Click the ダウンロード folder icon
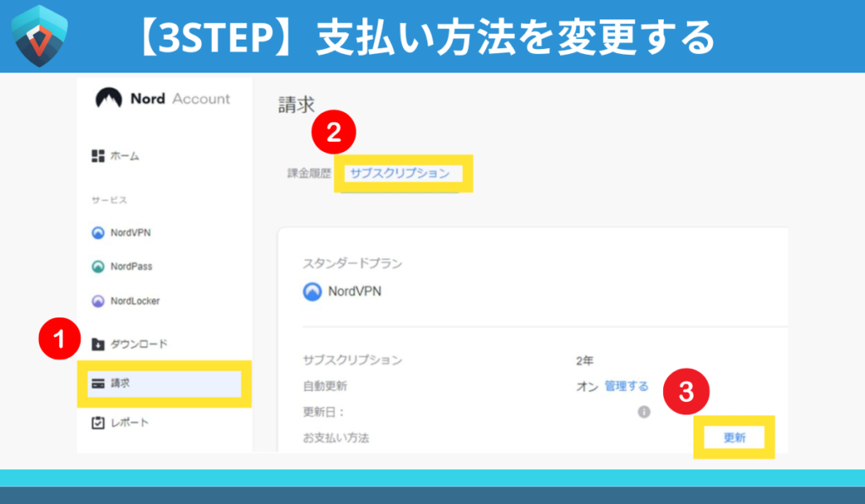Screen dimensions: 865x504 97,344
